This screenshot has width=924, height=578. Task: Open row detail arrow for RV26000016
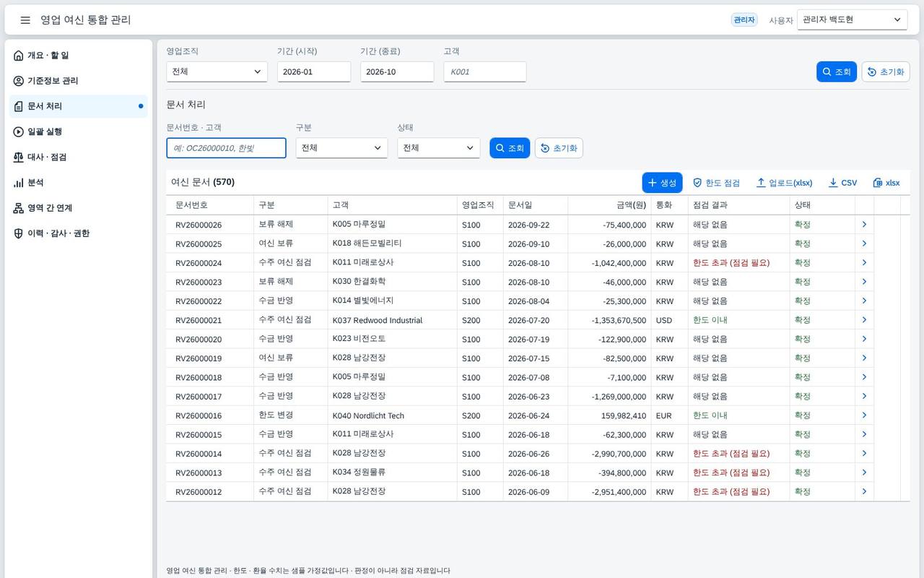pyautogui.click(x=864, y=415)
